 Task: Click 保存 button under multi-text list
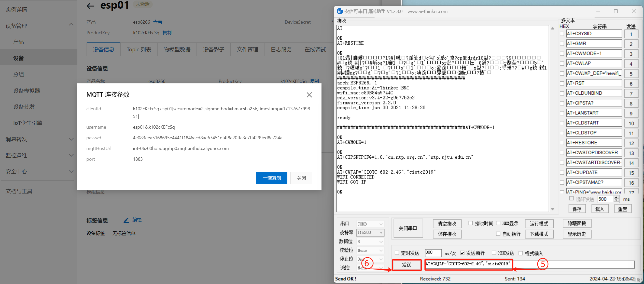(x=577, y=209)
